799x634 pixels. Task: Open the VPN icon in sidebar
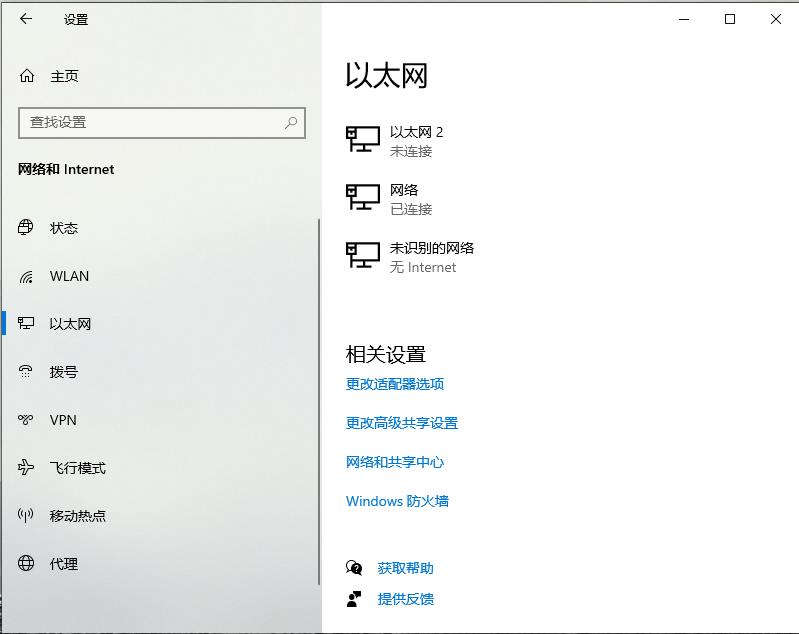(x=25, y=420)
